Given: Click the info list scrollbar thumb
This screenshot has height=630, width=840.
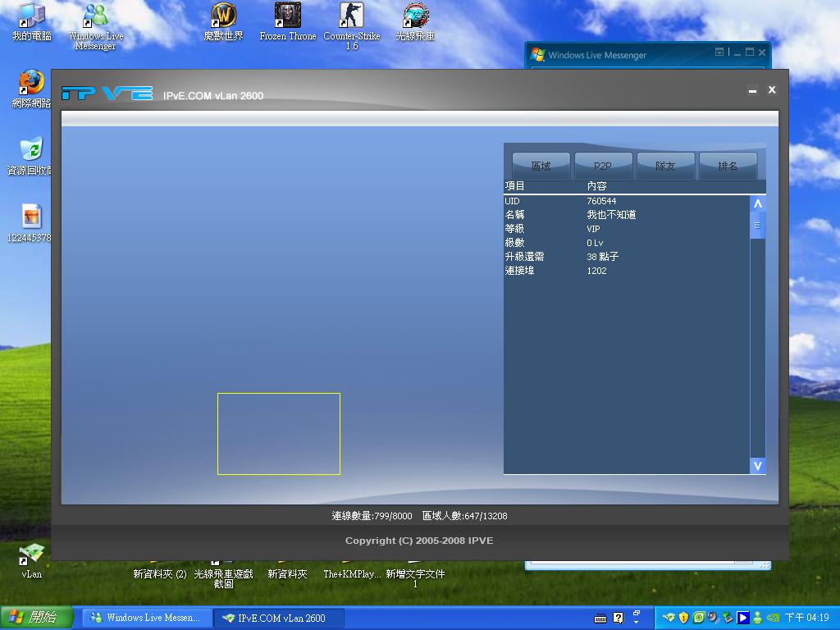Looking at the screenshot, I should (x=757, y=226).
